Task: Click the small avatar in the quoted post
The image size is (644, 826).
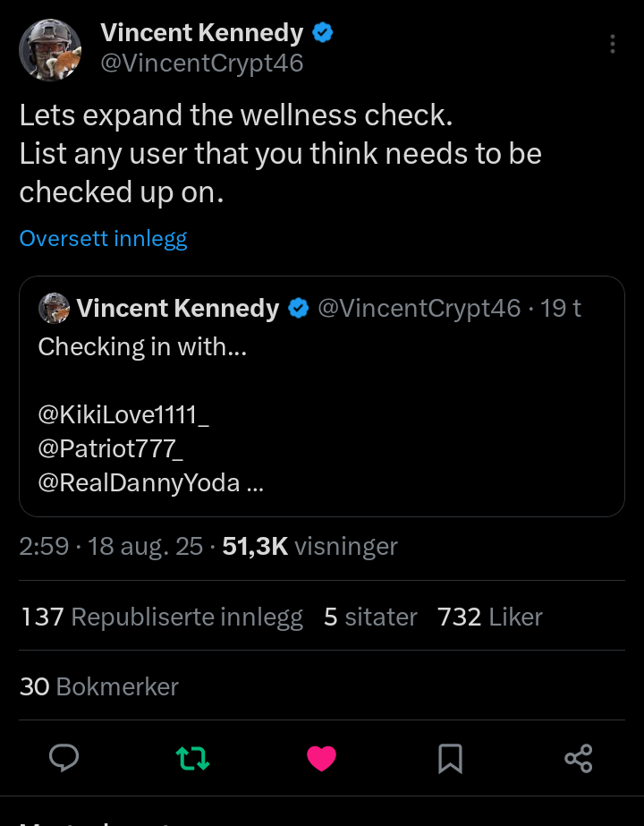Action: [x=54, y=308]
